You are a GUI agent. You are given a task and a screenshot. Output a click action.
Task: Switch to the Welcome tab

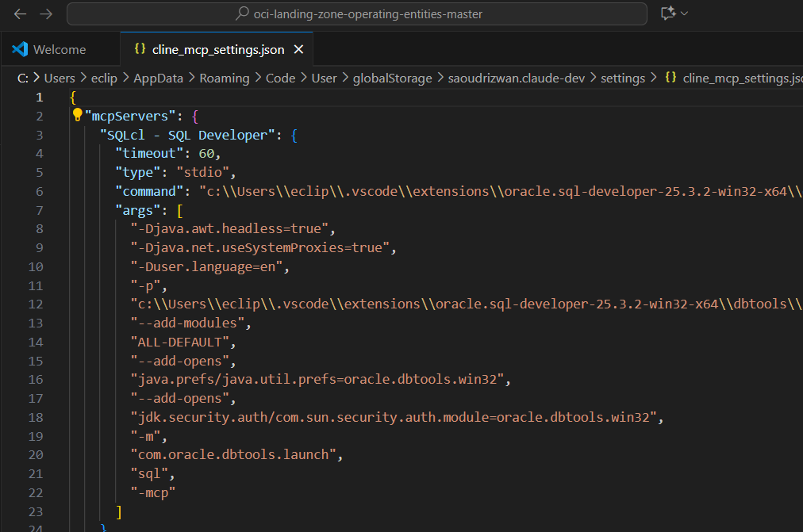click(x=59, y=49)
